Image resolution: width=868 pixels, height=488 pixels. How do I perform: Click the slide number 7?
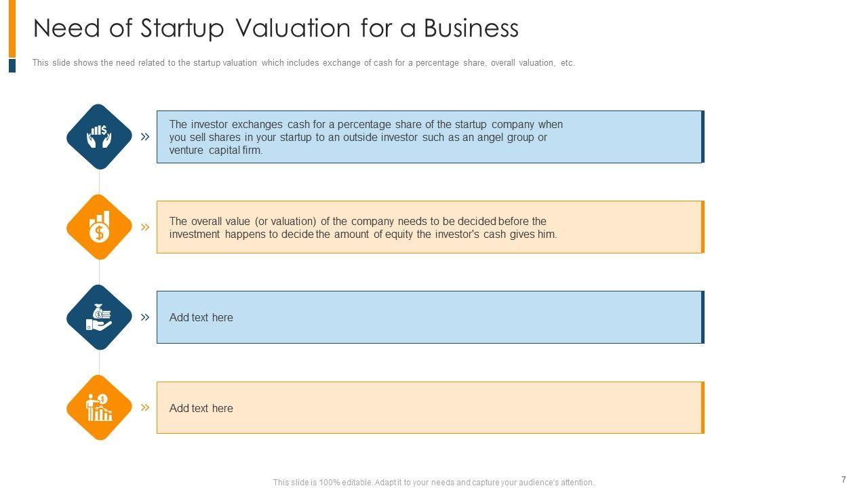pos(844,480)
